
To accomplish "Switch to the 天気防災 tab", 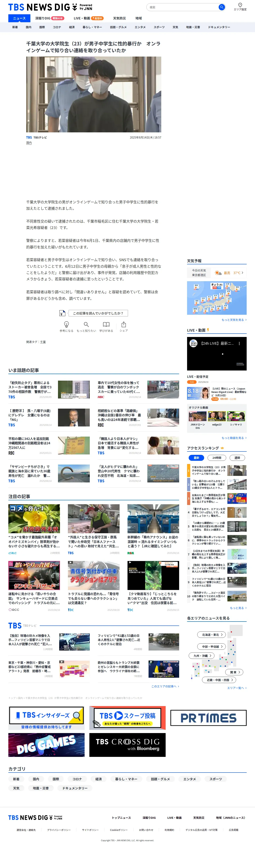I will [x=119, y=18].
